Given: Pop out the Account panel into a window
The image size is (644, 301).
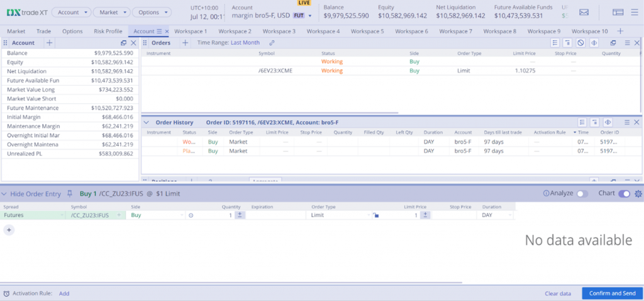Looking at the screenshot, I should 123,43.
